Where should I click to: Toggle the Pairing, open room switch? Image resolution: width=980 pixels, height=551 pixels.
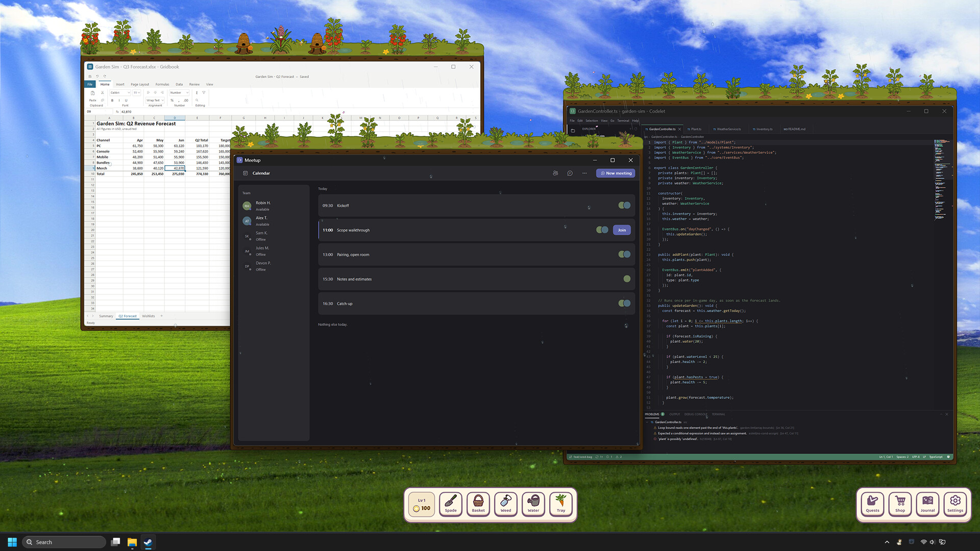624,255
